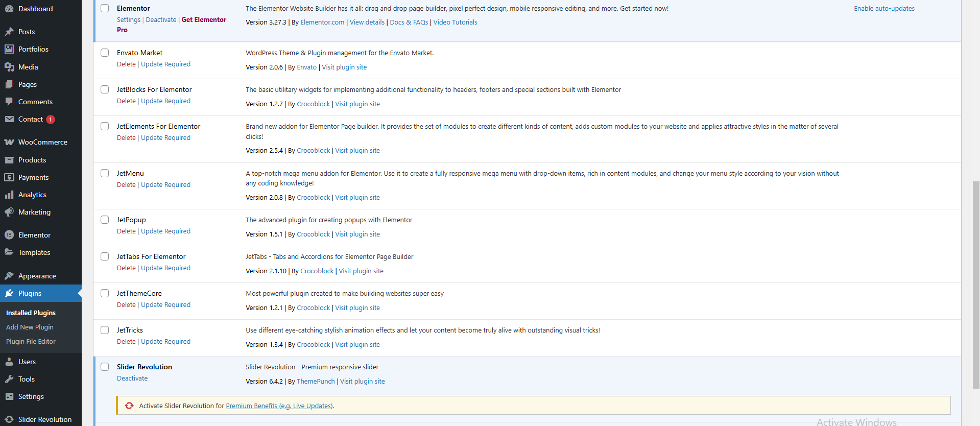Select the JetThemeCore checkbox
The height and width of the screenshot is (426, 980).
(x=105, y=293)
